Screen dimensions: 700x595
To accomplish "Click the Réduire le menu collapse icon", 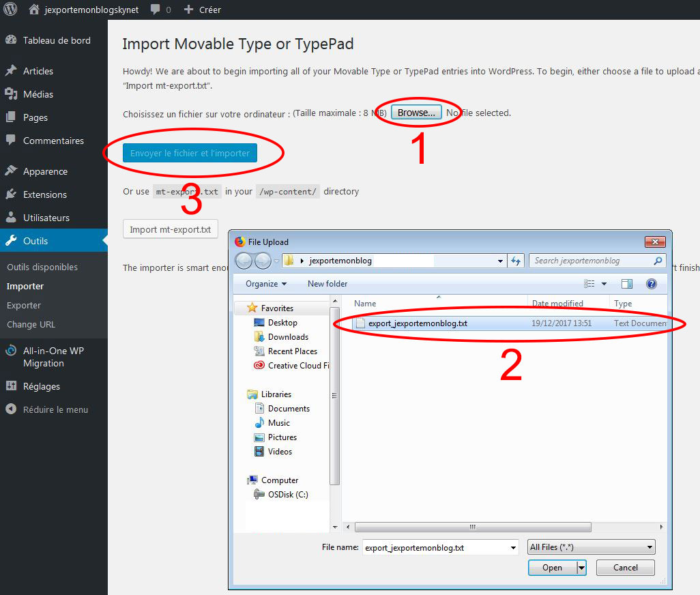I will coord(11,409).
